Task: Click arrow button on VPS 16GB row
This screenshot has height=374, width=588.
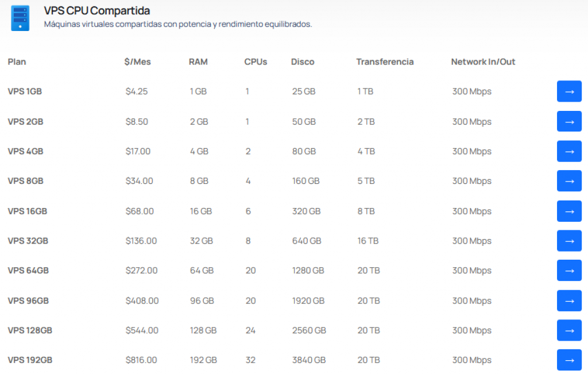Action: [569, 211]
